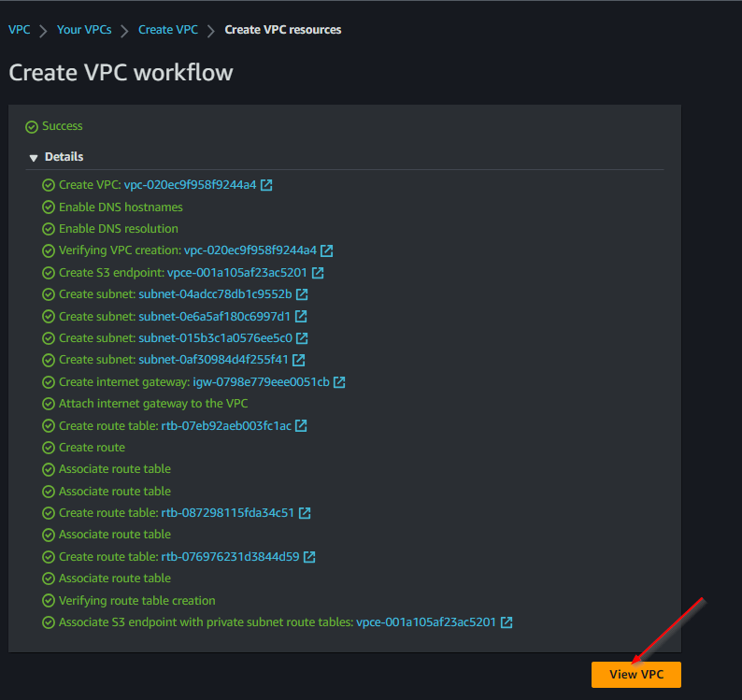The height and width of the screenshot is (700, 742).
Task: Click external link icon next to S3 endpoint vpce-001a105af23ac5201
Action: coord(318,273)
